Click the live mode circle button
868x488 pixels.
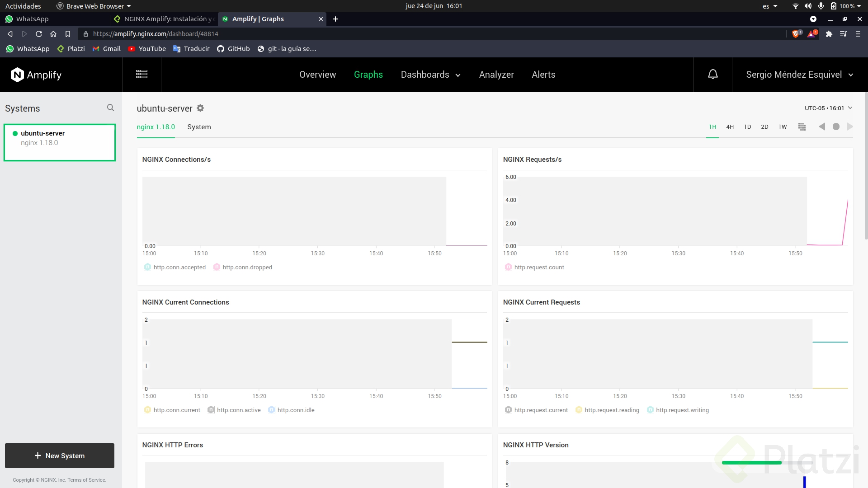pyautogui.click(x=836, y=127)
